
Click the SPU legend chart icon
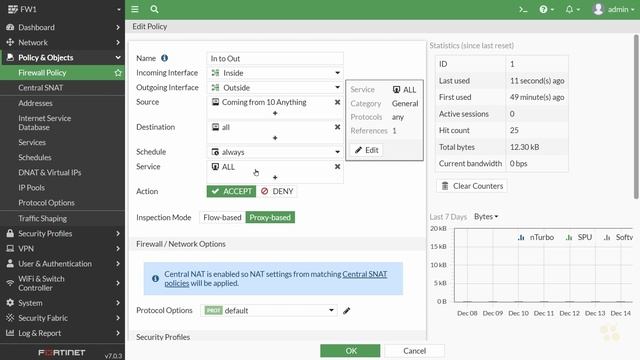[x=569, y=237]
